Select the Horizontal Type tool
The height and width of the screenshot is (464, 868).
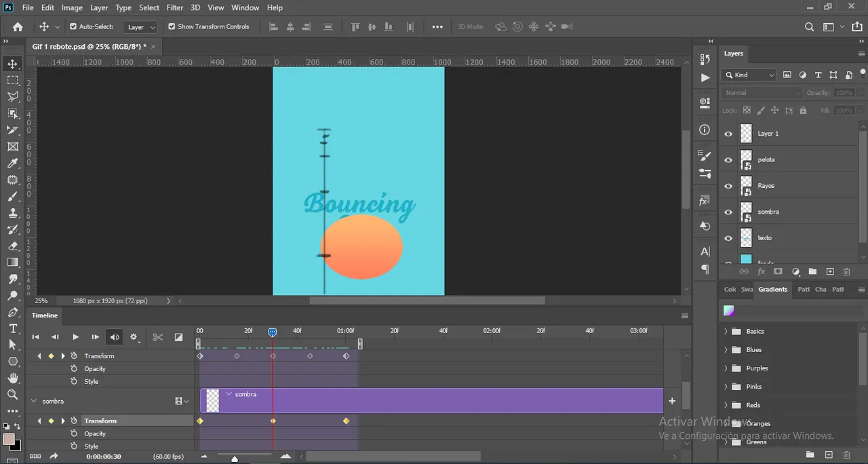click(x=13, y=328)
